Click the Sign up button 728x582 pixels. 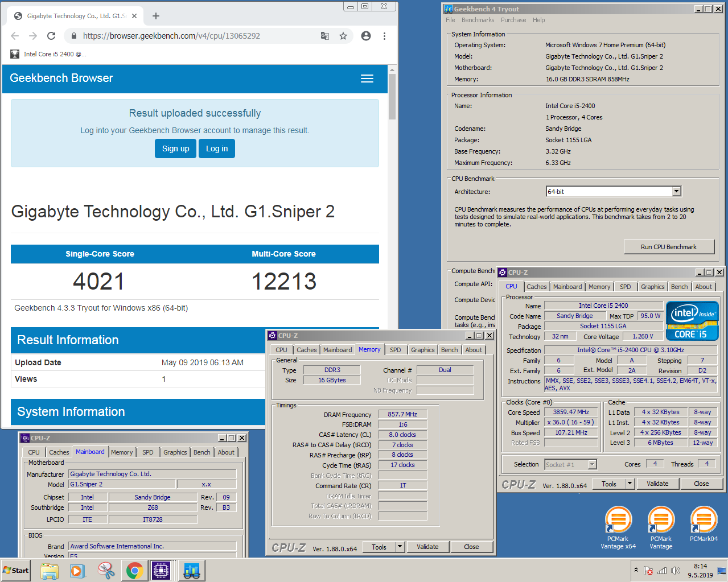[175, 148]
